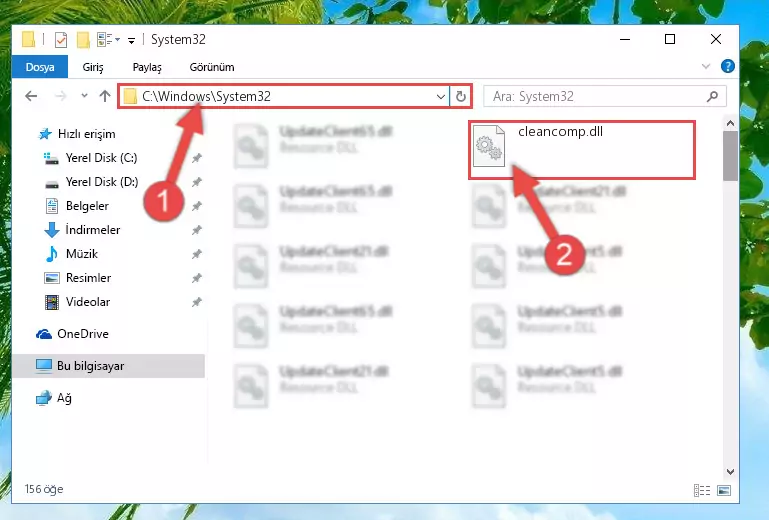769x520 pixels.
Task: Click the pin icon next to Müzik
Action: pyautogui.click(x=197, y=254)
